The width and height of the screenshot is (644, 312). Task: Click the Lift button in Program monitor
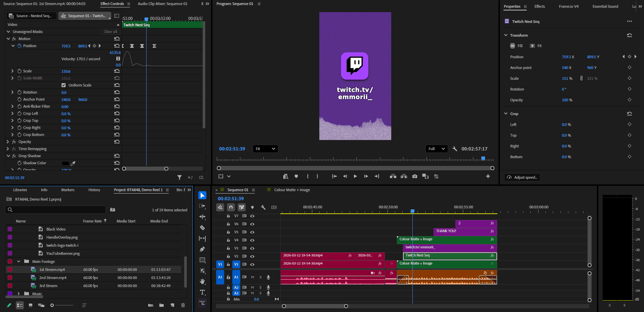coord(393,176)
